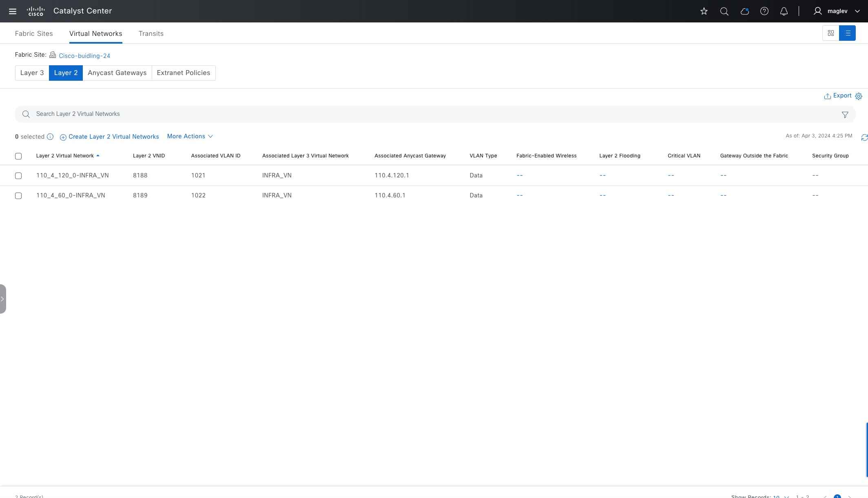This screenshot has height=498, width=868.
Task: Select the 110_4_120_0-INFRA_VN row checkbox
Action: [18, 176]
